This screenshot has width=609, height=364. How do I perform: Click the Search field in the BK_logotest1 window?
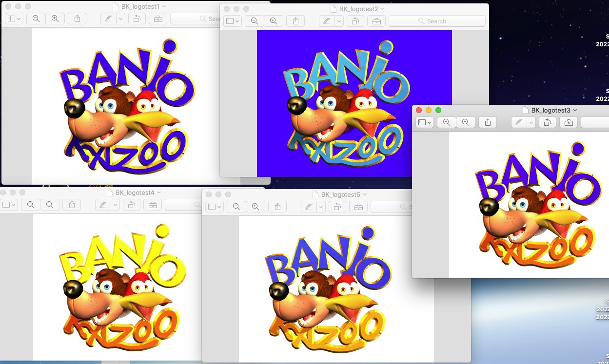point(195,19)
